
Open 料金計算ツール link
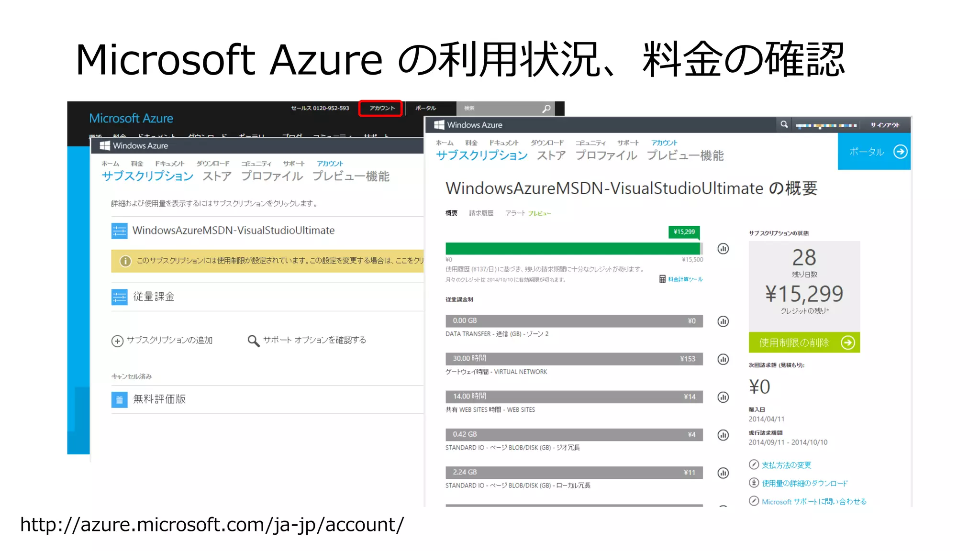point(685,279)
